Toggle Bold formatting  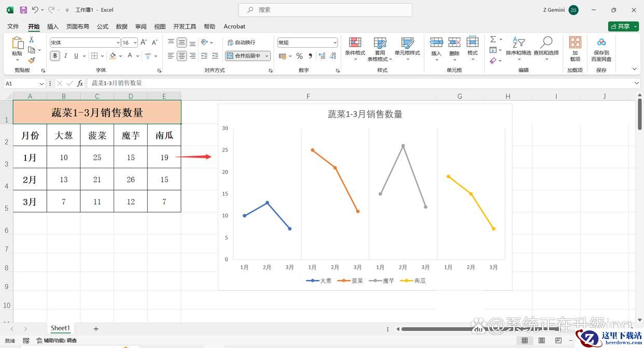click(x=55, y=56)
